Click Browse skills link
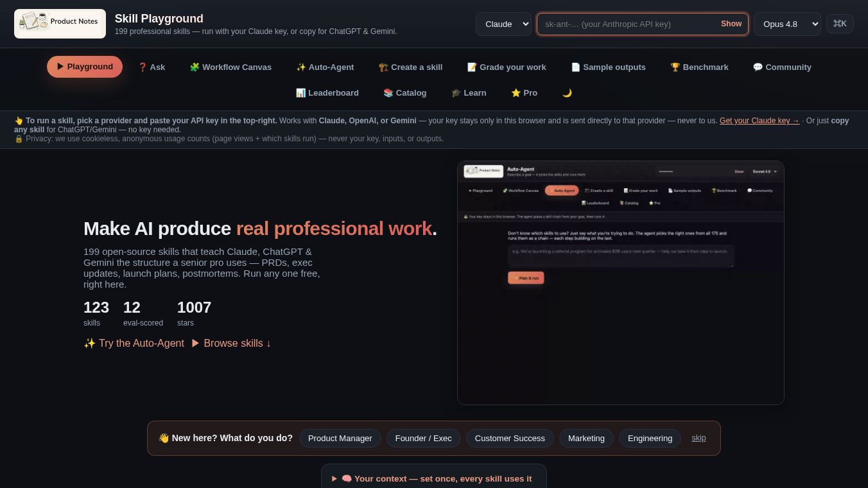Viewport: 868px width, 488px height. (x=231, y=343)
